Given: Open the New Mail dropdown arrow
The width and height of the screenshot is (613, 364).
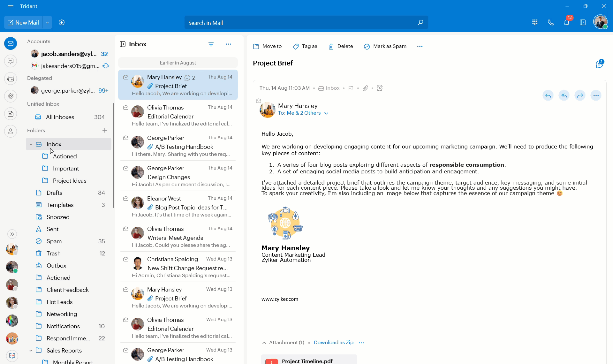Looking at the screenshot, I should point(47,22).
